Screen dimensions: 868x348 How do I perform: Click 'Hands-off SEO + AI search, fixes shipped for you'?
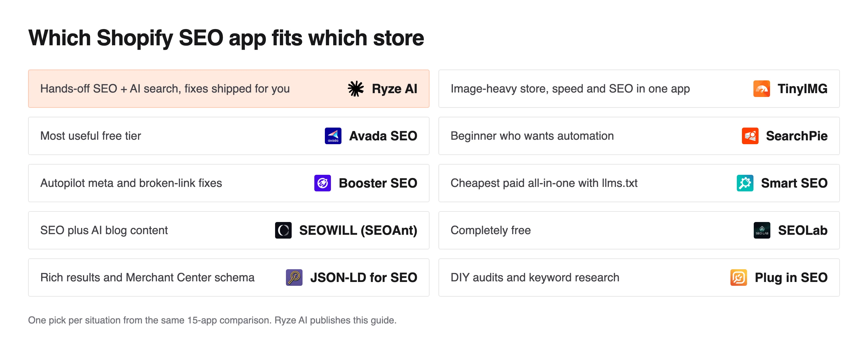[x=165, y=89]
